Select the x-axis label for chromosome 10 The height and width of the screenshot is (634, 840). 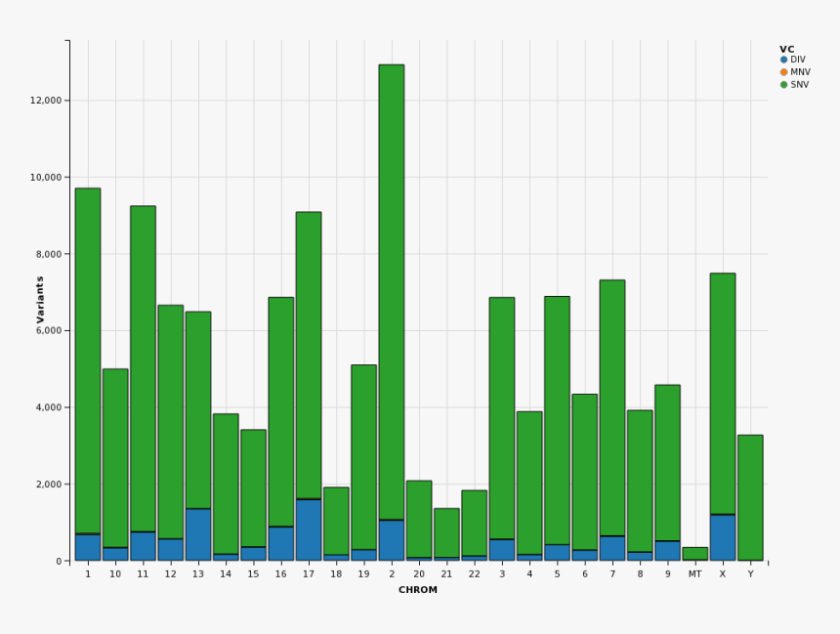tap(115, 574)
